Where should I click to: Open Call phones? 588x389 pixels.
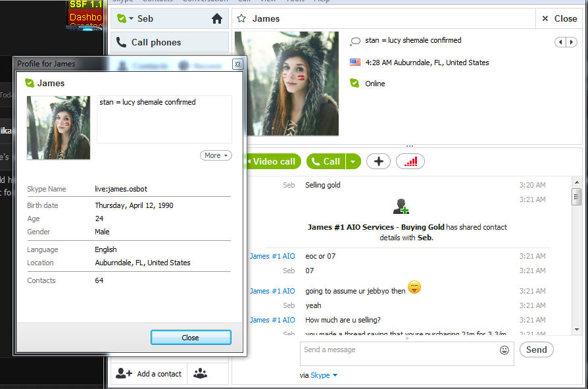pyautogui.click(x=170, y=42)
